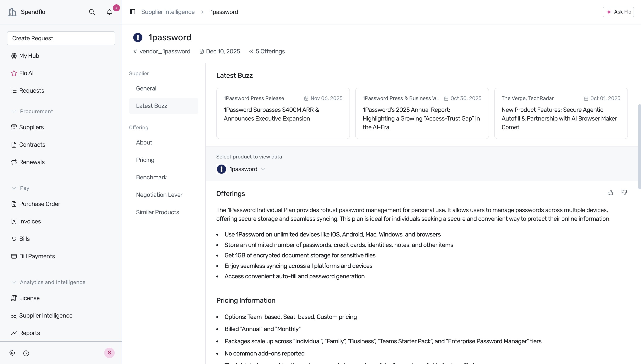Click Create Request button

[61, 38]
